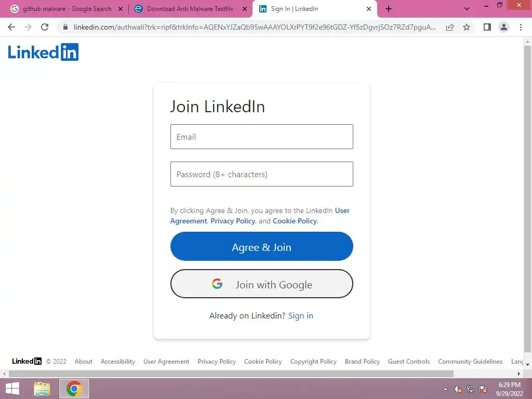Click the muted volume tray icon
The width and height of the screenshot is (532, 399).
point(458,389)
